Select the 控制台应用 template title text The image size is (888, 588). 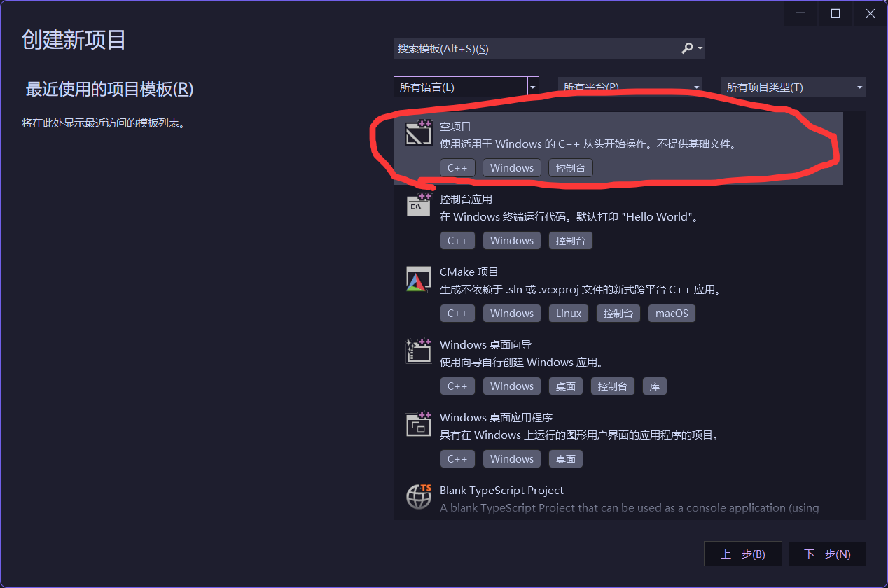(466, 199)
